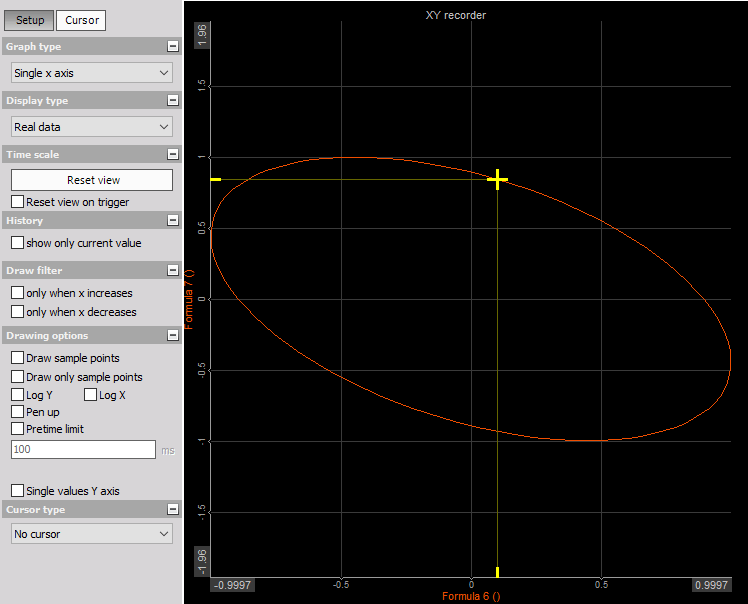The width and height of the screenshot is (748, 604).
Task: Click the Formula 6 () x-axis label
Action: pyautogui.click(x=471, y=596)
